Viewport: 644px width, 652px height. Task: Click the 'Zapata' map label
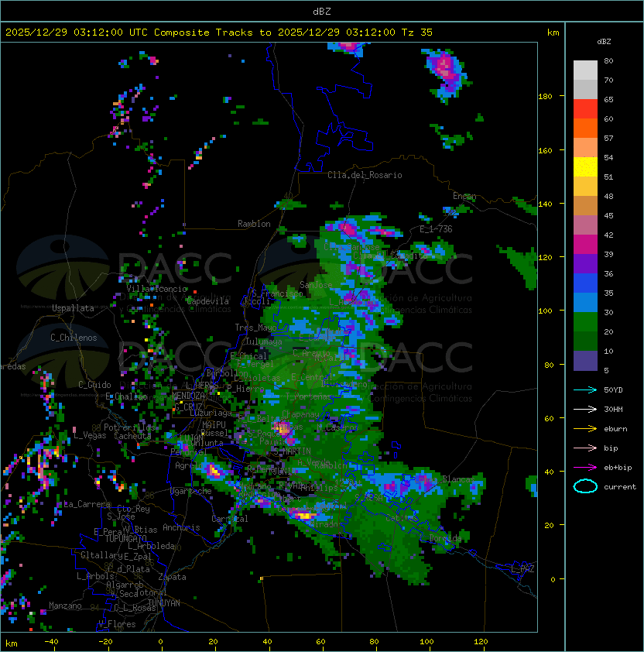(x=172, y=577)
